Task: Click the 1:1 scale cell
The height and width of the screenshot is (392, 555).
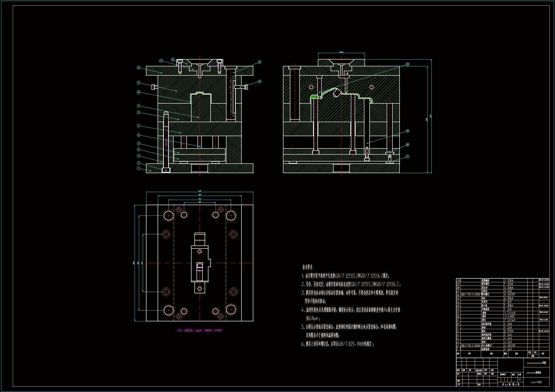Action: coord(520,379)
